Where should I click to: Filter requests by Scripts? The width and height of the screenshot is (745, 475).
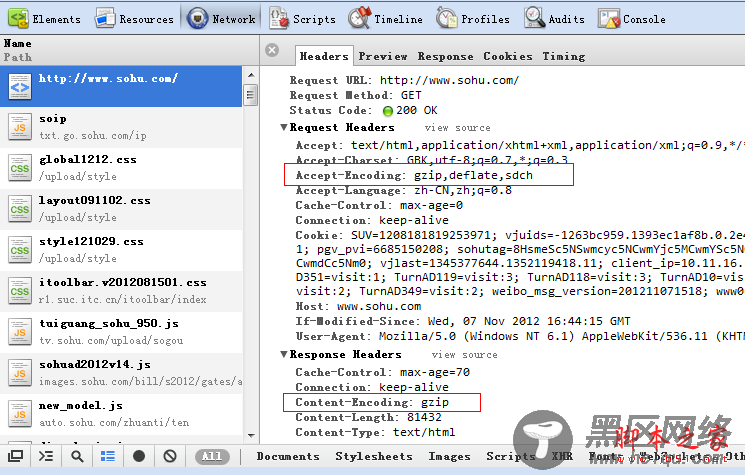(x=511, y=456)
